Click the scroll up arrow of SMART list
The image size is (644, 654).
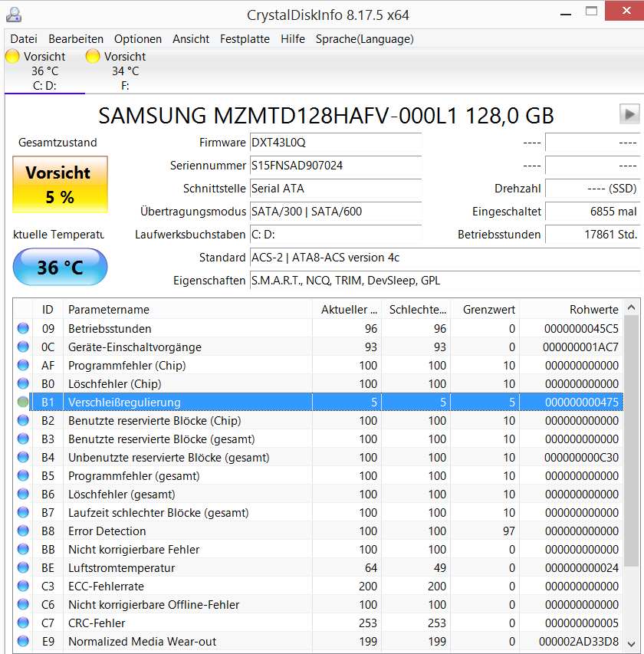point(632,307)
